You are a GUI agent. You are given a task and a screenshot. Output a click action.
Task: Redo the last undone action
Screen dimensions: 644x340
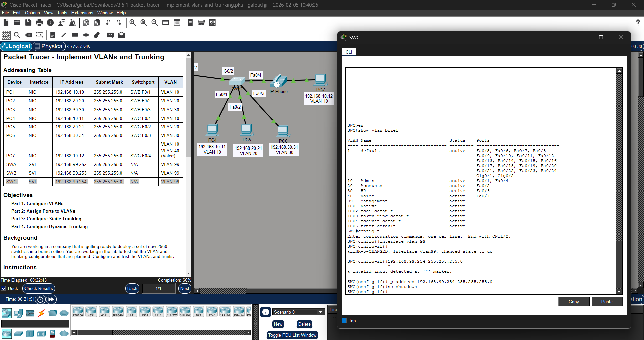coord(119,23)
